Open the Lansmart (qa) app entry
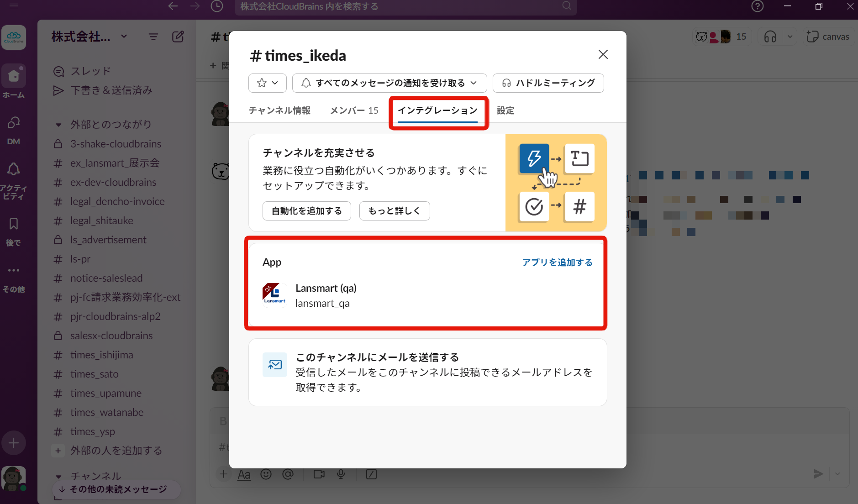858x504 pixels. [427, 296]
